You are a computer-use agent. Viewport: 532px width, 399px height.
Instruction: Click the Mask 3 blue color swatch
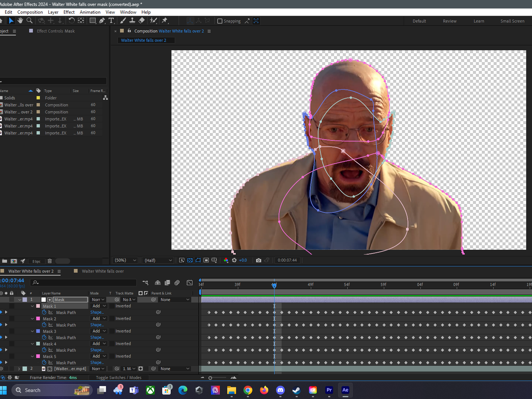38,331
